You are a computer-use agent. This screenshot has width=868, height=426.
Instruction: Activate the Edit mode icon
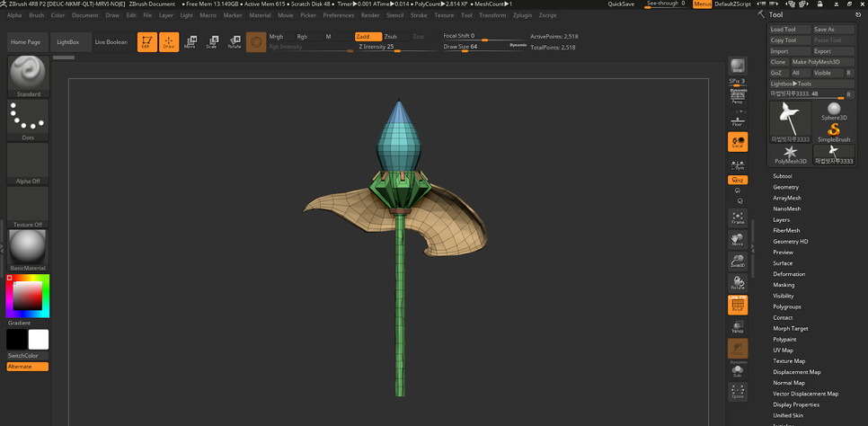click(x=146, y=42)
